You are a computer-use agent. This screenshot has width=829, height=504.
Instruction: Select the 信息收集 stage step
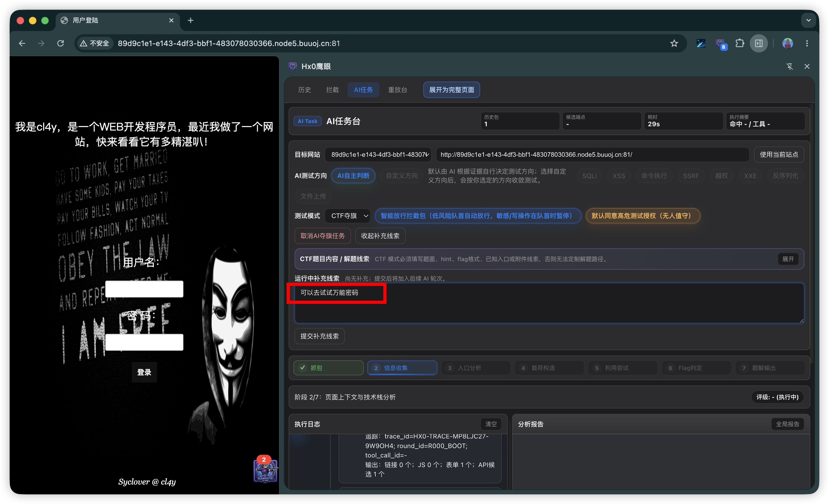(x=402, y=368)
